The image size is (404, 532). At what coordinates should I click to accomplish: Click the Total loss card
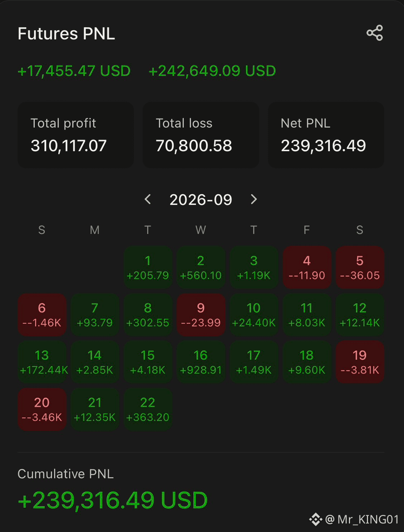pos(201,135)
